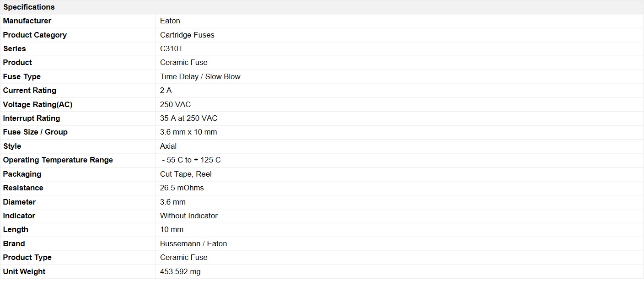Click the Product row label
Image resolution: width=644 pixels, height=281 pixels.
pyautogui.click(x=17, y=62)
